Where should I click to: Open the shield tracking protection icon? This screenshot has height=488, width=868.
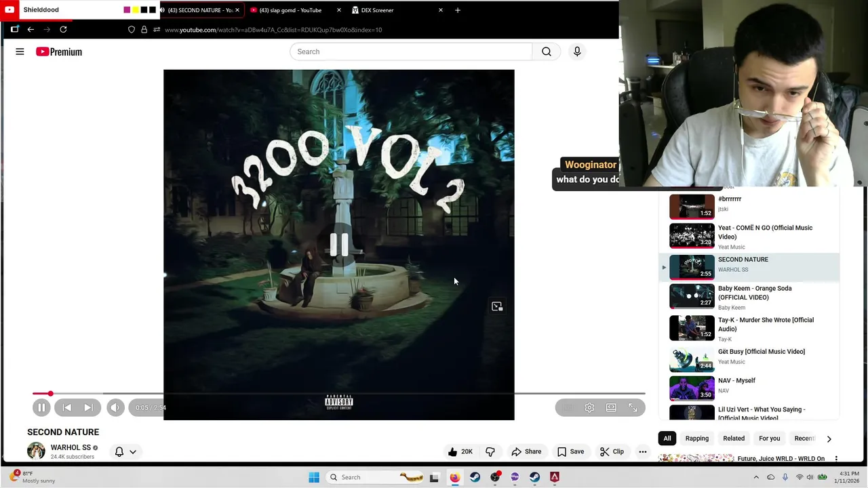click(132, 29)
